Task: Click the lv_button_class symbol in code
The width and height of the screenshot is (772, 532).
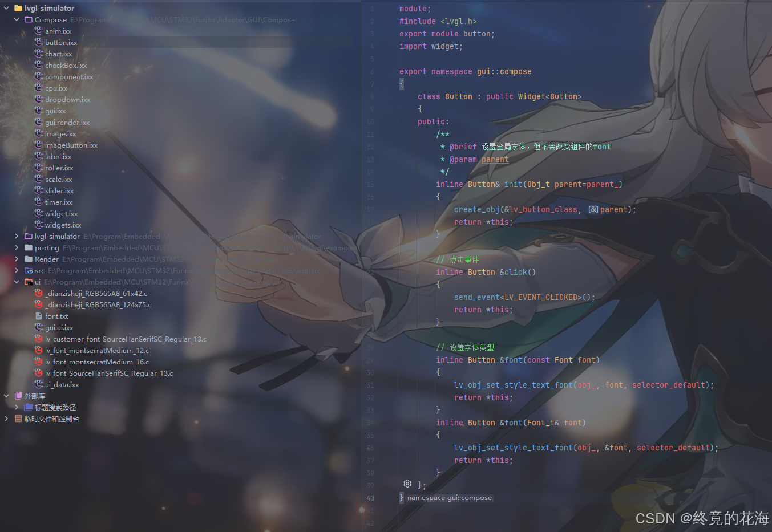Action: tap(543, 209)
